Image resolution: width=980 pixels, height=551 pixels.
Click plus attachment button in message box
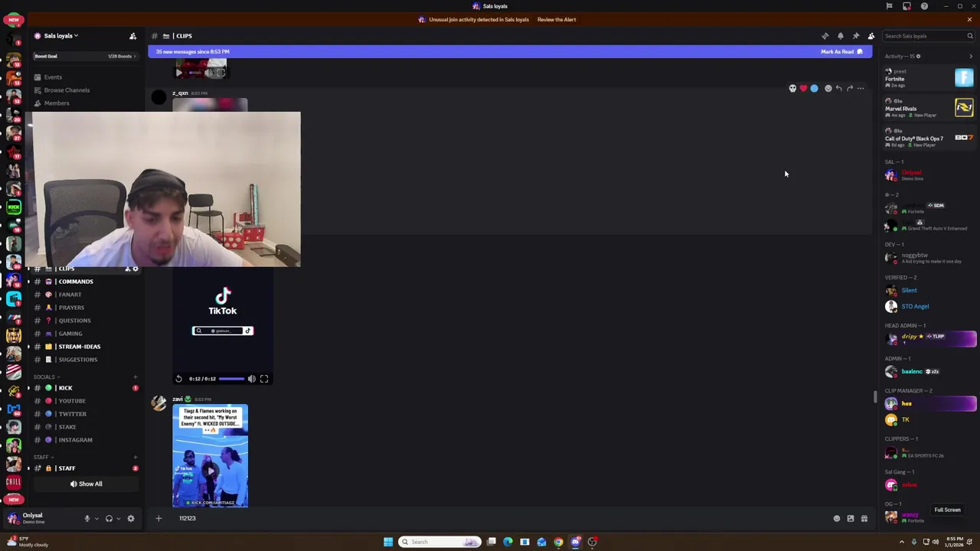click(x=158, y=519)
